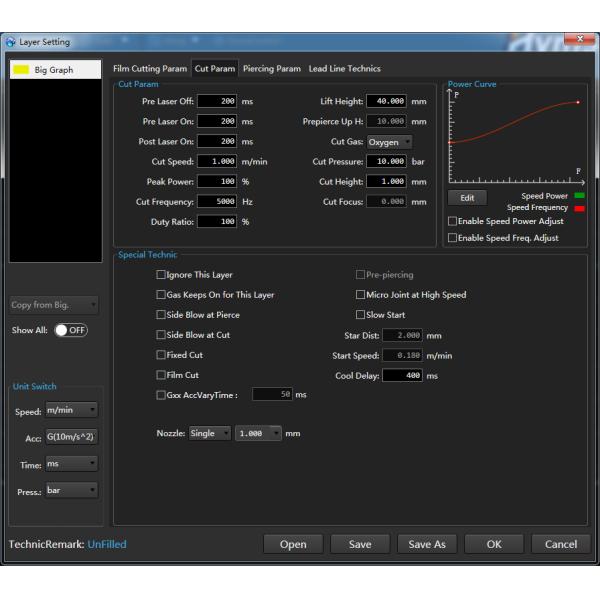Image resolution: width=600 pixels, height=600 pixels.
Task: Open the Cut Gas dropdown
Action: point(388,142)
